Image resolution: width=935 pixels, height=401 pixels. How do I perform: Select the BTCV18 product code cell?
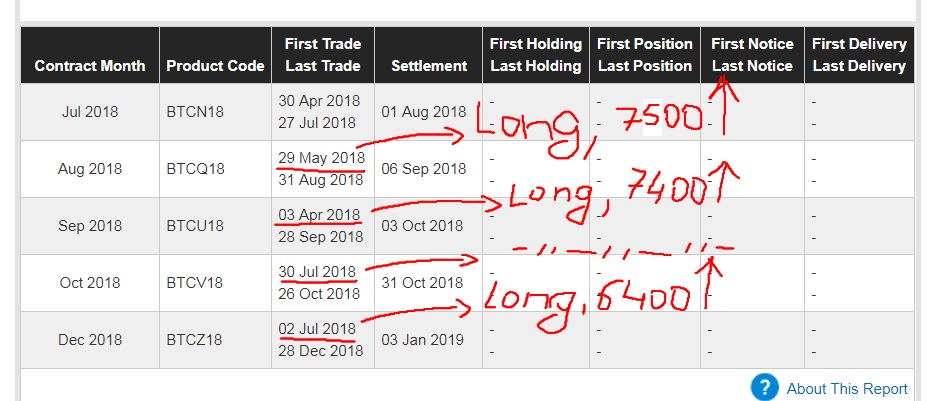pos(194,282)
